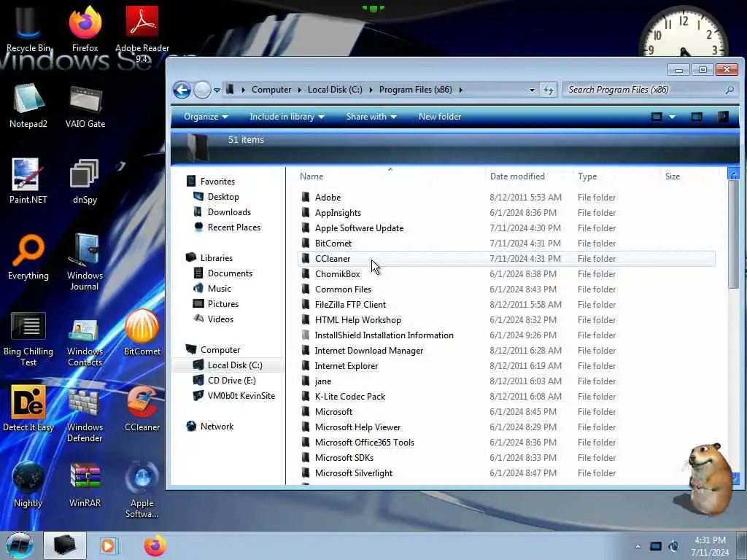Click the vertical scrollbar thumb

[x=733, y=233]
